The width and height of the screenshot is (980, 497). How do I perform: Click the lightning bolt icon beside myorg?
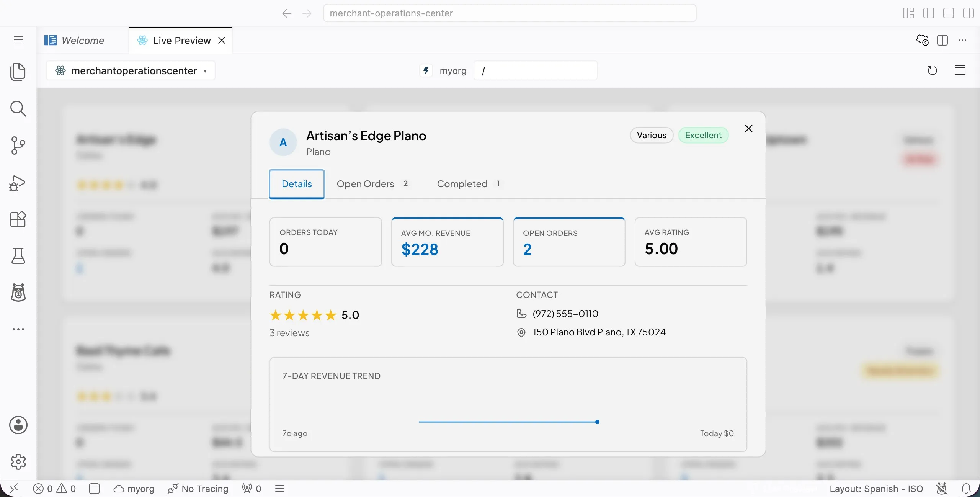pos(426,70)
